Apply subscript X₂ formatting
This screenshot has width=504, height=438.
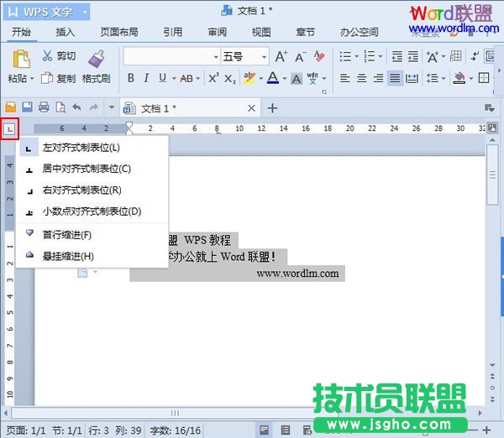[x=230, y=78]
